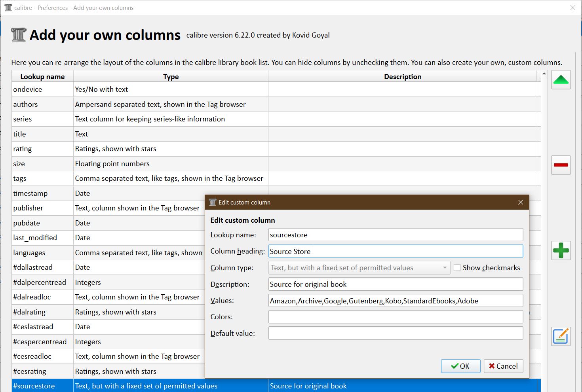Edit the Values field
Viewport: 582px width, 392px height.
[x=395, y=301]
